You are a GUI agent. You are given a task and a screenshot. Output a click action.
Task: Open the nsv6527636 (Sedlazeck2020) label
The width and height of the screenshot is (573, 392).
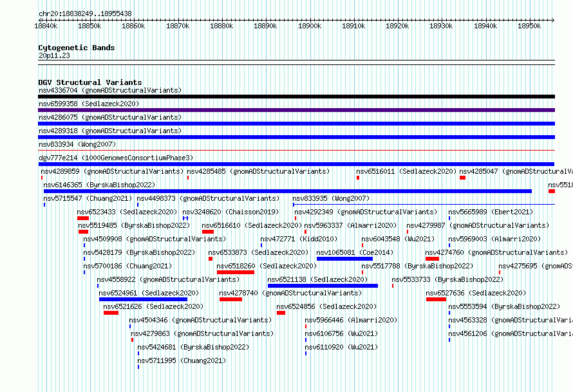476,293
